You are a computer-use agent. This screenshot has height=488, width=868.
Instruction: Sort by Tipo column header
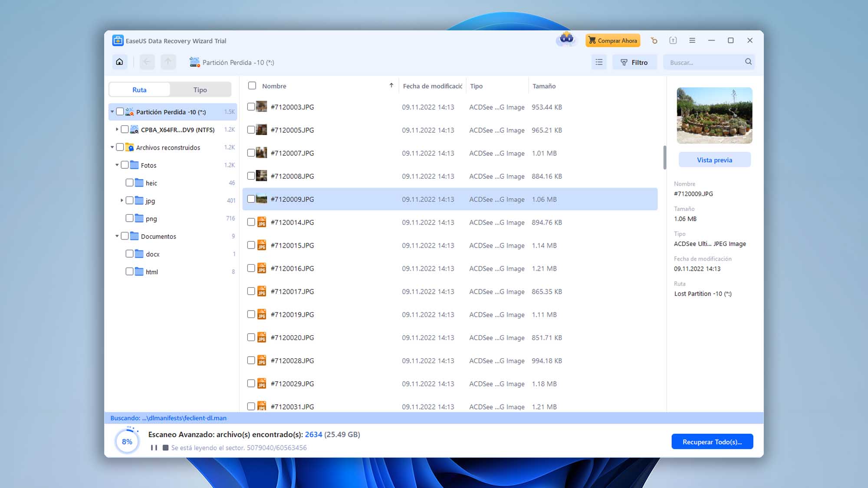pyautogui.click(x=476, y=86)
